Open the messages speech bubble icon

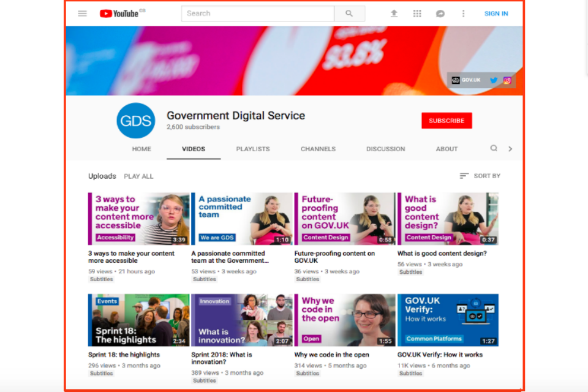[x=440, y=13]
